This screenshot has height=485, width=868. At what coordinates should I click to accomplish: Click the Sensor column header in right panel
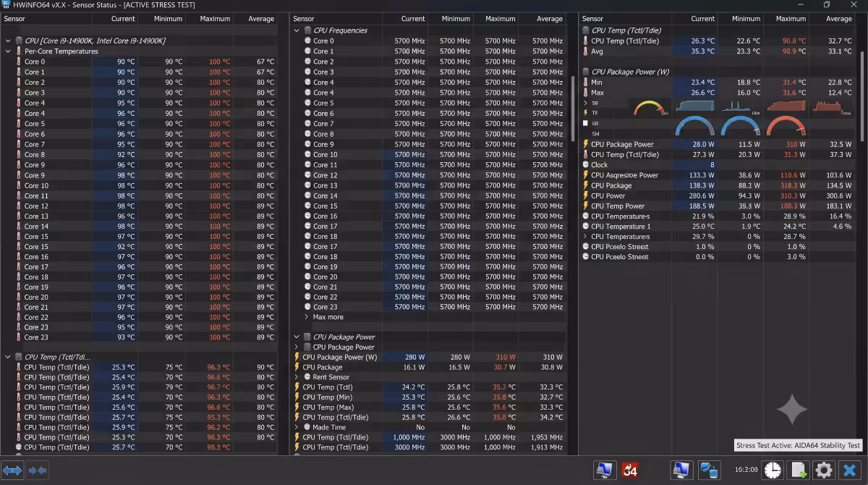[x=593, y=19]
